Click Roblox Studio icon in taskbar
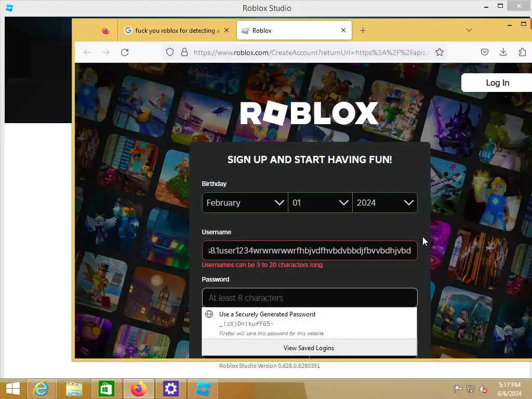Screen dimensions: 532x399 [203, 389]
